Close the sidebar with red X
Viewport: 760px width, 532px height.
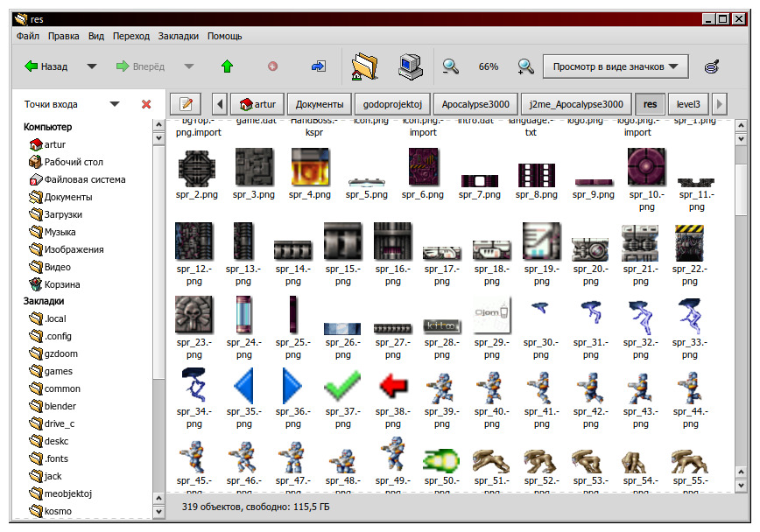(146, 104)
